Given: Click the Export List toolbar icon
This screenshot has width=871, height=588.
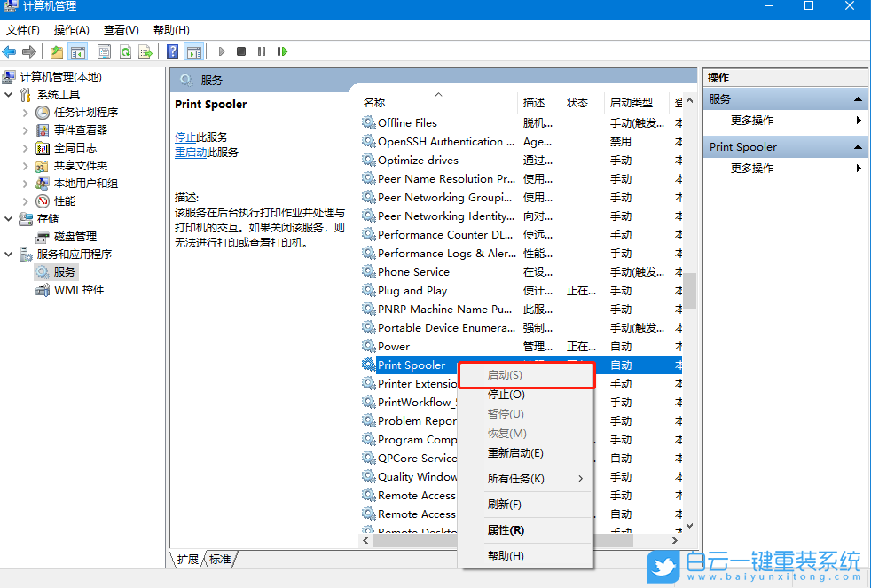Looking at the screenshot, I should (x=145, y=51).
